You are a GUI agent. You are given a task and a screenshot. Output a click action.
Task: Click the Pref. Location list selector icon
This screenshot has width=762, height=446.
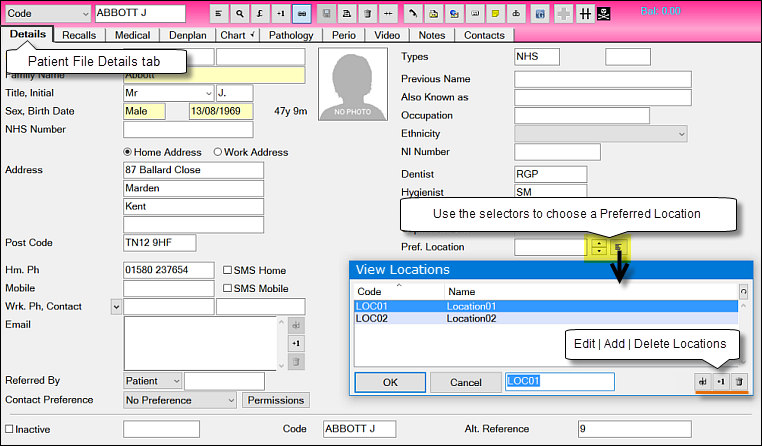pos(618,247)
